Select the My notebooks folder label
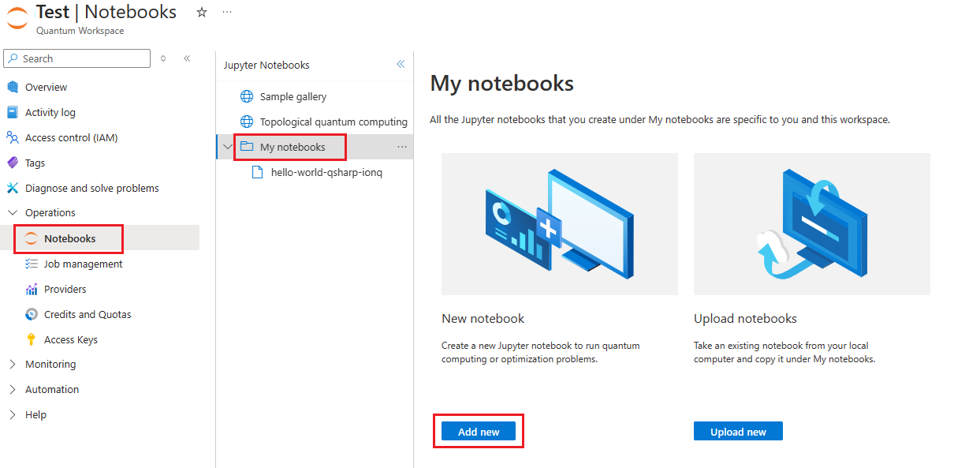This screenshot has width=980, height=468. (x=293, y=147)
